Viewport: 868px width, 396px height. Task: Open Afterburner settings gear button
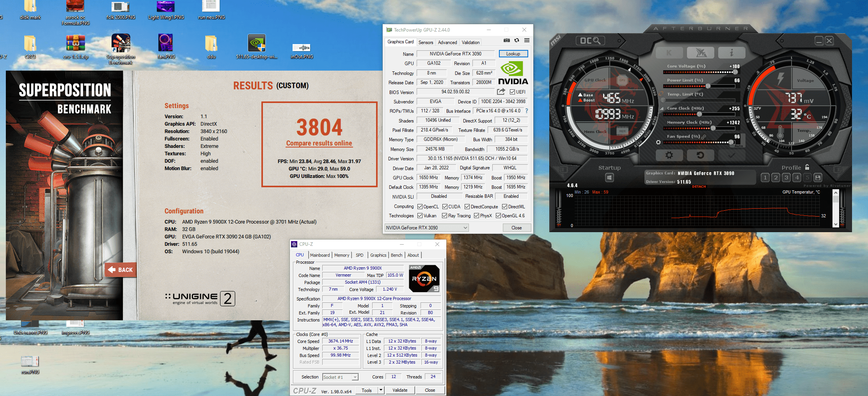(x=669, y=155)
